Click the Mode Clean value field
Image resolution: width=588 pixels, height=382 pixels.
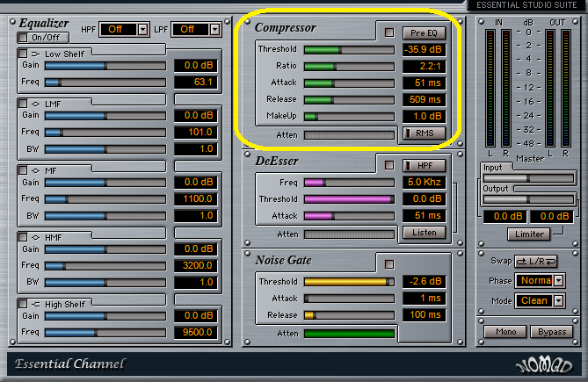[534, 300]
